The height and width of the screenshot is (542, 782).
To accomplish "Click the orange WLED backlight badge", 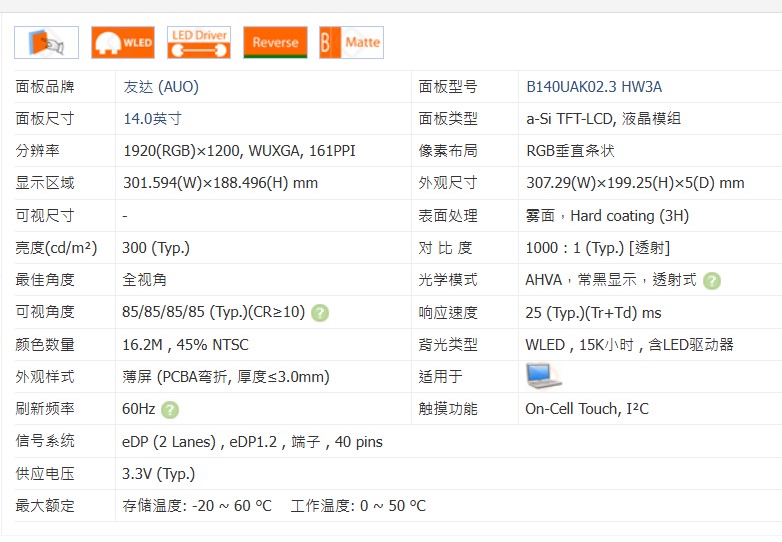I will [122, 42].
